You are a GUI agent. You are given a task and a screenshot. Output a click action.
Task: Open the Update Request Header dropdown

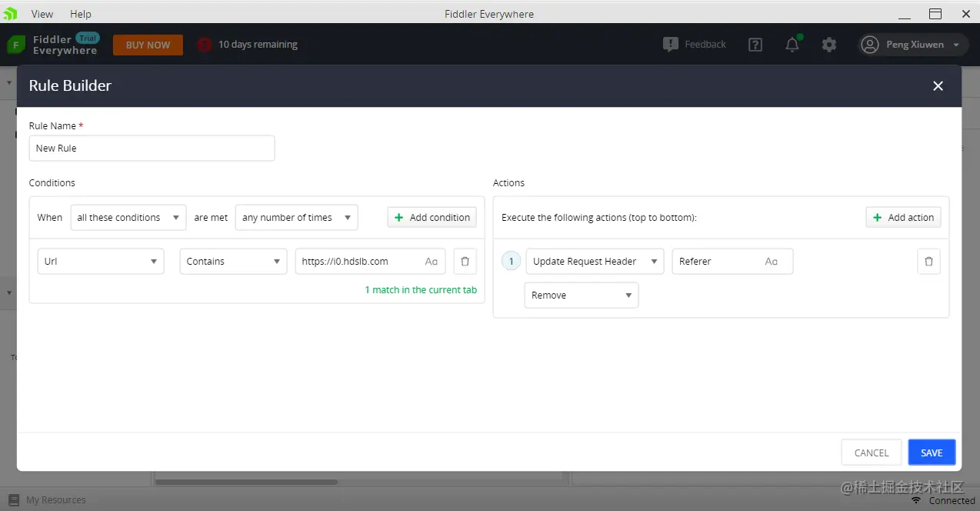[x=595, y=262]
